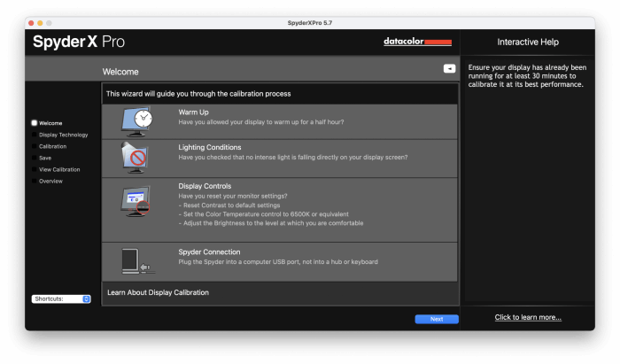
Task: Check the View Calibration step box
Action: 35,169
